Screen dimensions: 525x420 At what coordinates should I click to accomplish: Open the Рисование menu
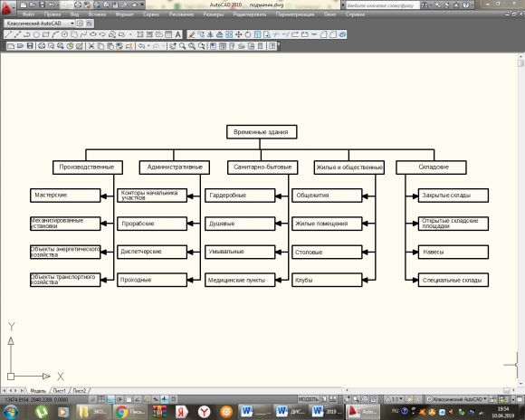pos(181,14)
